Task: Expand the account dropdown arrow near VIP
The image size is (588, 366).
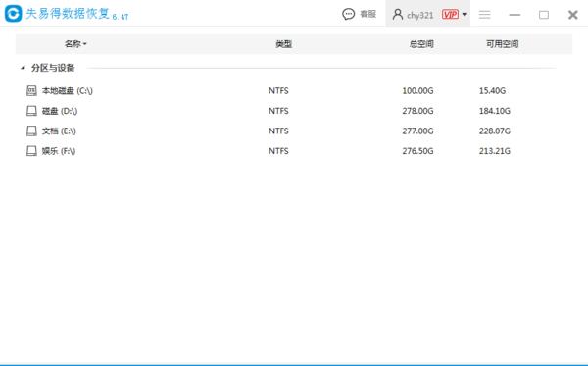Action: coord(465,15)
